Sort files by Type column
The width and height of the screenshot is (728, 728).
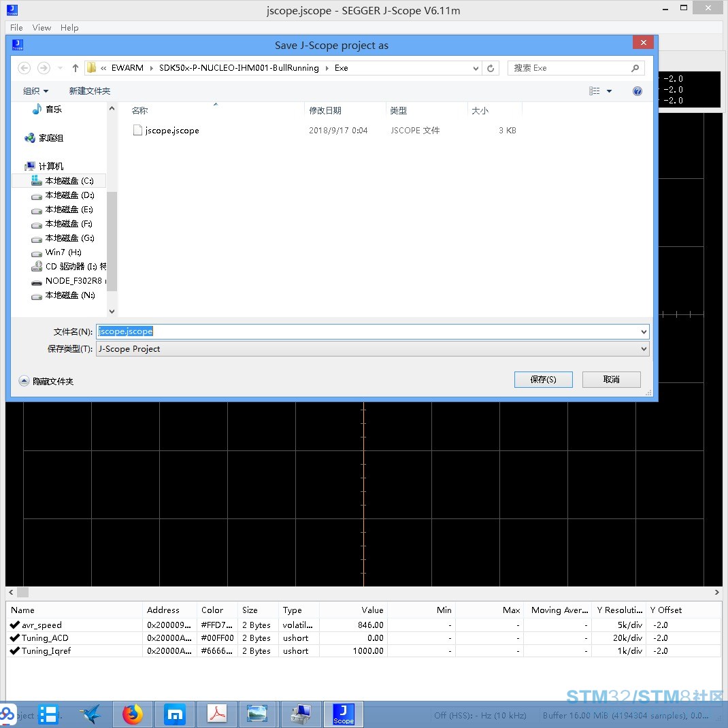coord(427,110)
